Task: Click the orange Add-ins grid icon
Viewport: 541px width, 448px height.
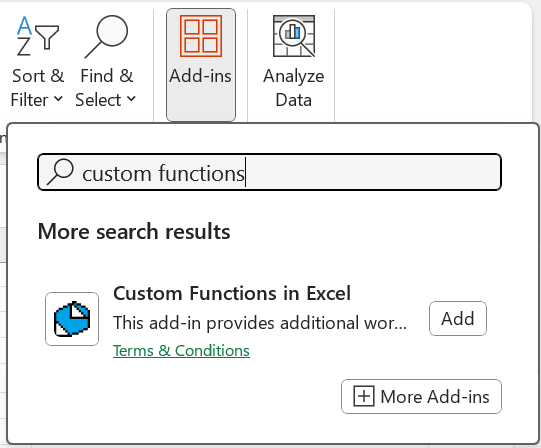Action: point(201,36)
